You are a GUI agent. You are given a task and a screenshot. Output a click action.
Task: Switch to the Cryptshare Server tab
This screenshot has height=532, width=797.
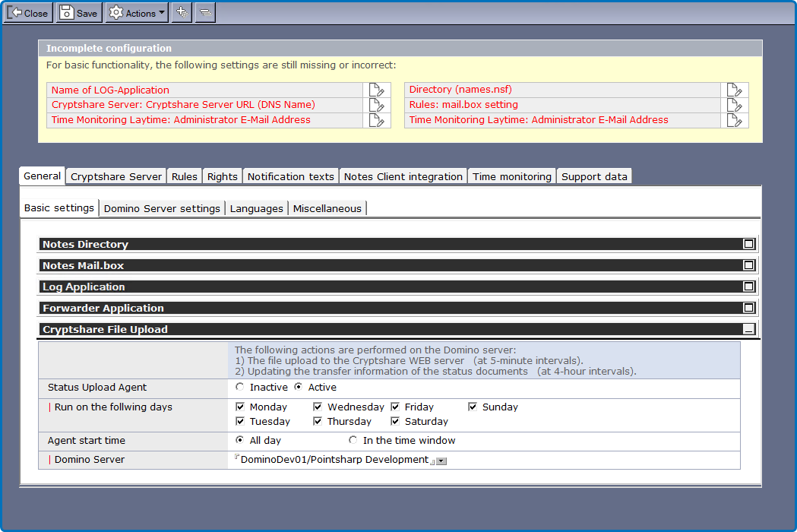(x=116, y=176)
